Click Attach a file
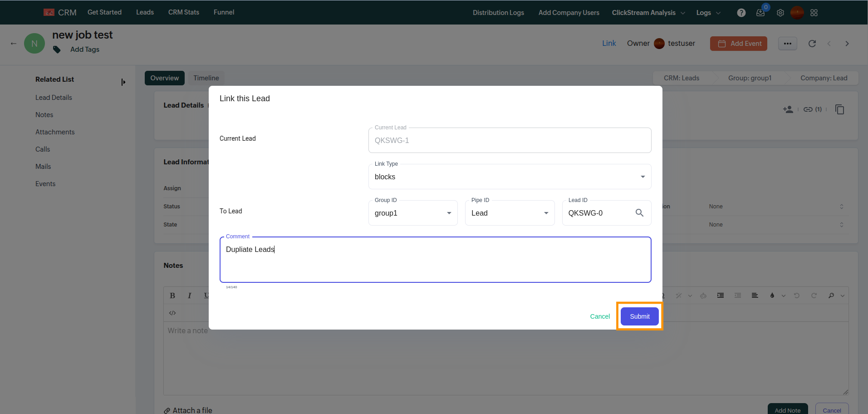This screenshot has width=868, height=414. coord(188,410)
